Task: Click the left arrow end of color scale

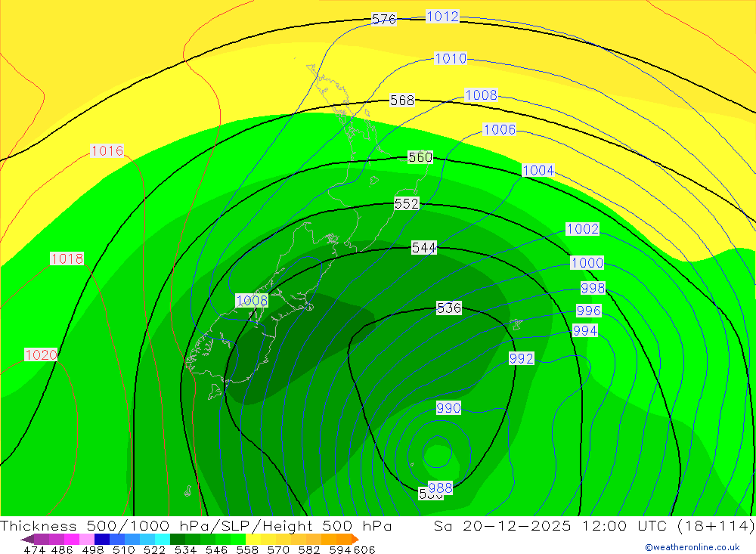Action: pyautogui.click(x=27, y=539)
